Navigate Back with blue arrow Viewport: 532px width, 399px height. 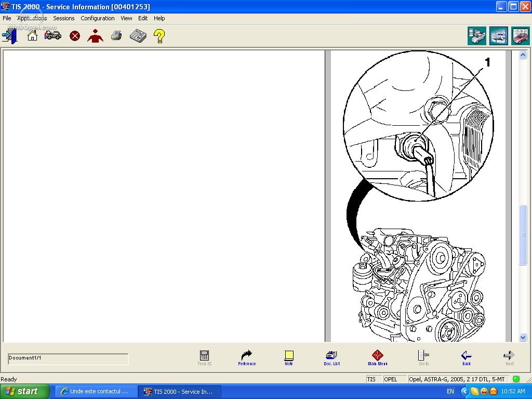click(x=467, y=357)
